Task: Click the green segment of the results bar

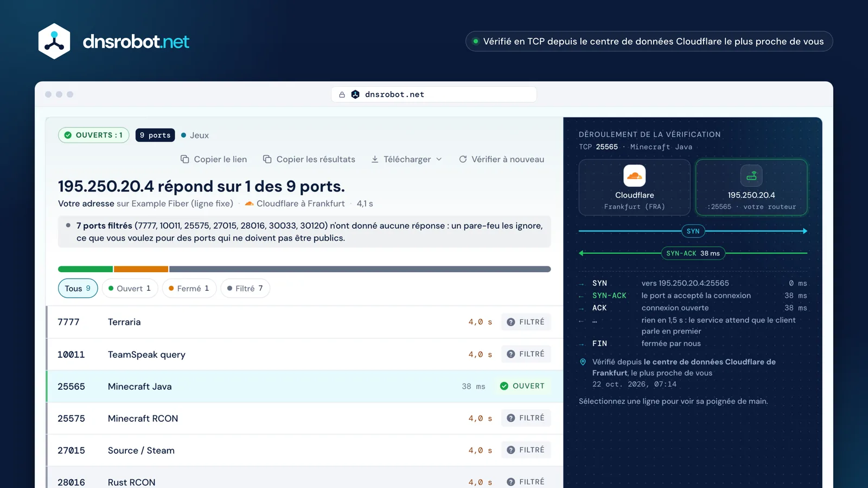Action: [85, 269]
